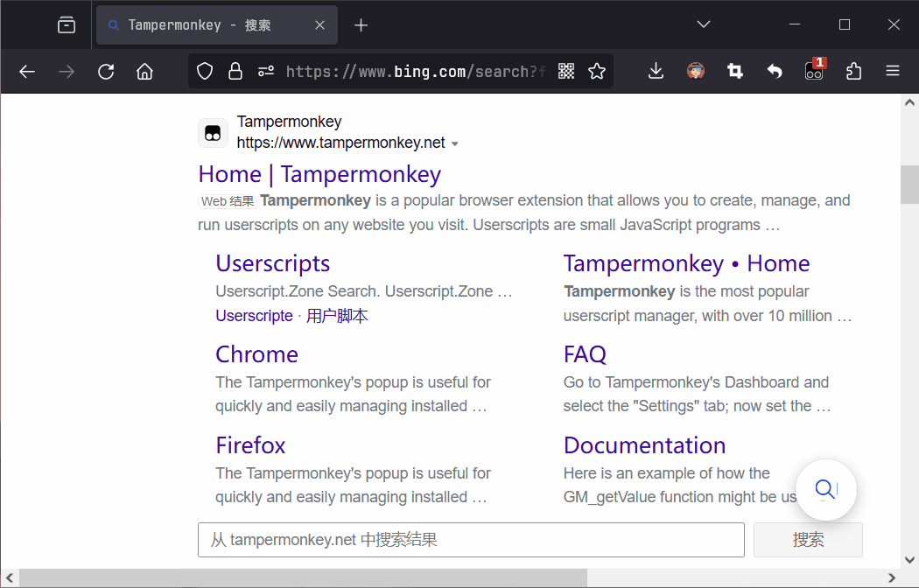Expand the list all tabs chevron

tap(704, 24)
